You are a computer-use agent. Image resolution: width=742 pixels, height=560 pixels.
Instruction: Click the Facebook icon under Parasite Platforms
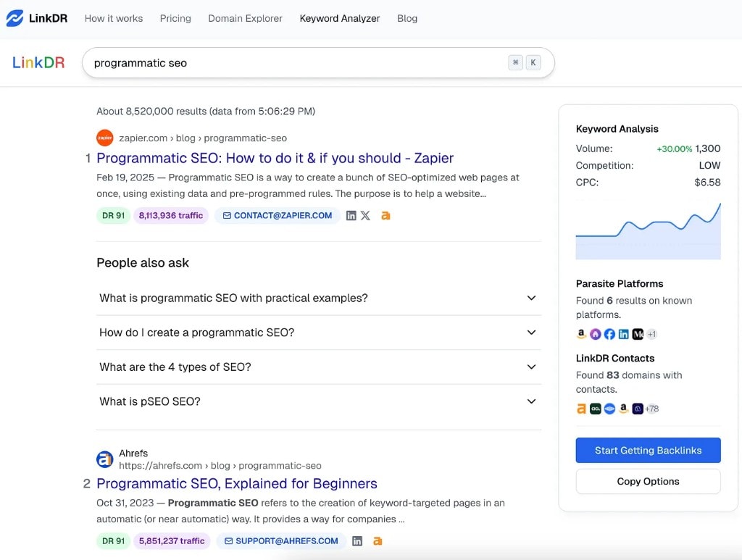point(609,334)
